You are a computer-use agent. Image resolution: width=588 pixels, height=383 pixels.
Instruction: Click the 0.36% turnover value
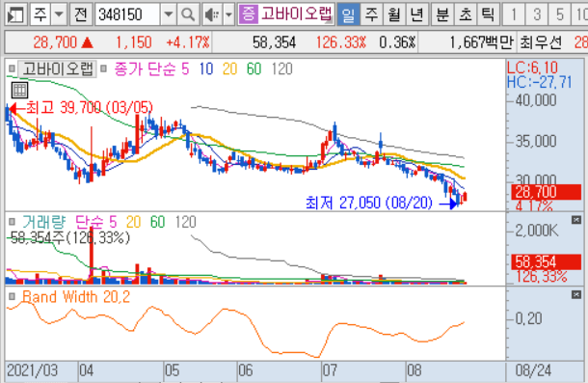pos(397,42)
